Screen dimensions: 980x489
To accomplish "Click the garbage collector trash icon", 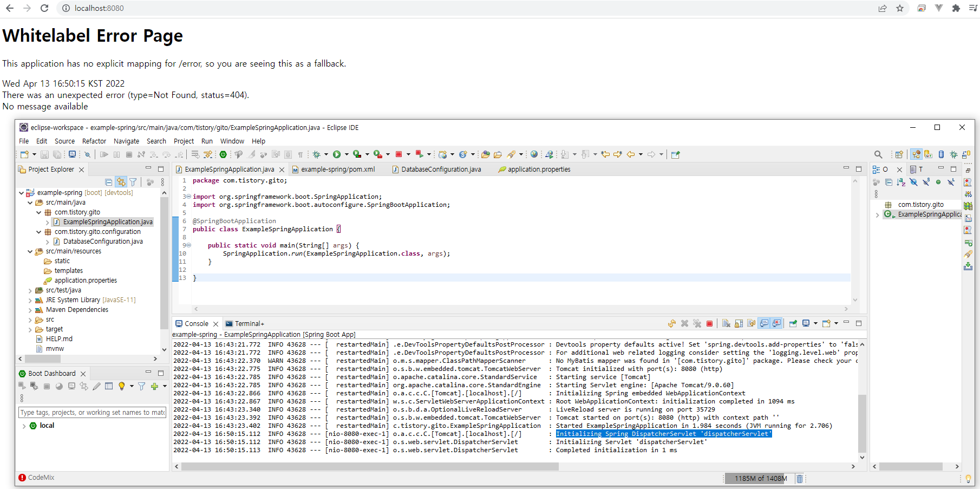I will [x=800, y=479].
